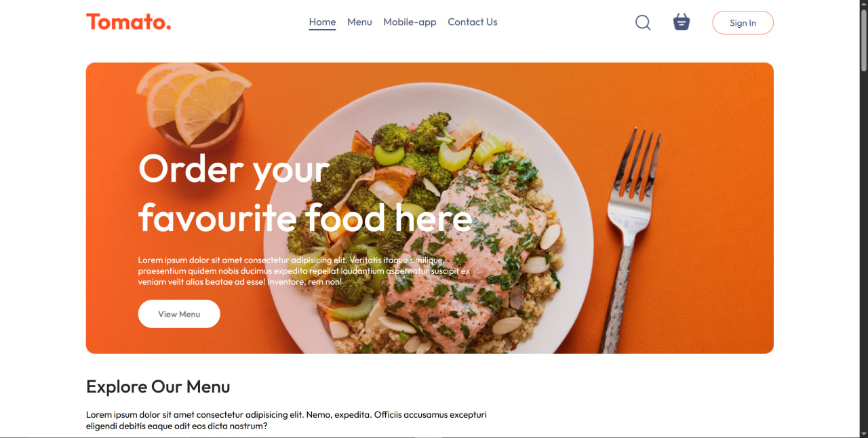This screenshot has width=868, height=438.
Task: Click the Order your favourite food headline
Action: 305,193
